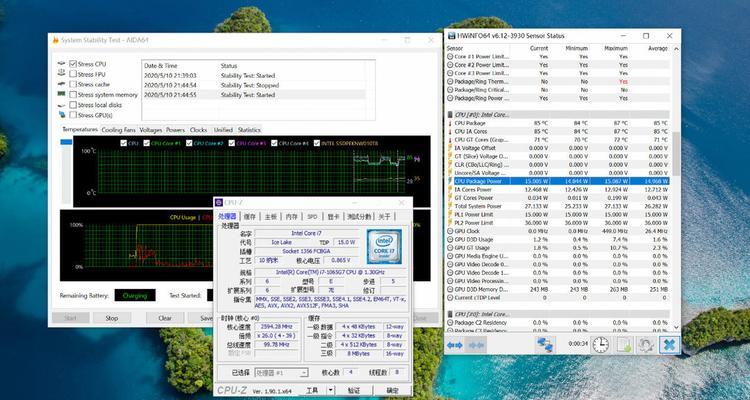Enable the Stress cache checkbox
750x400 pixels.
pyautogui.click(x=73, y=84)
